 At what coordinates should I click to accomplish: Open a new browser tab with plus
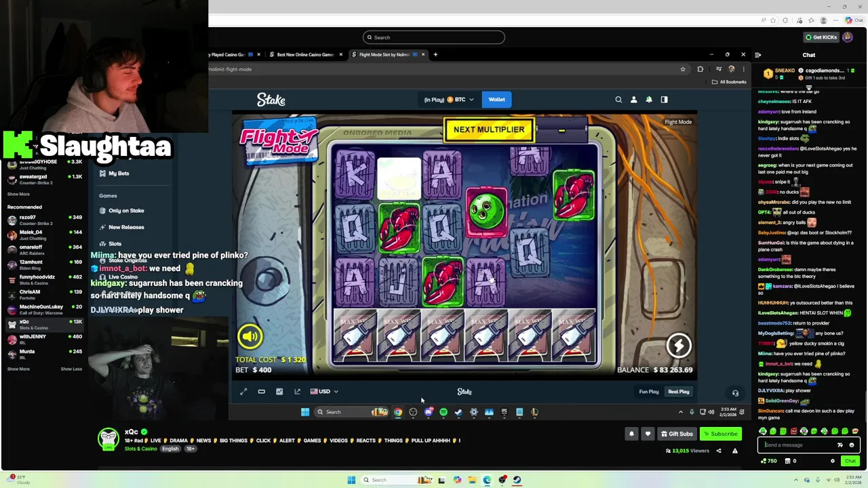point(435,55)
